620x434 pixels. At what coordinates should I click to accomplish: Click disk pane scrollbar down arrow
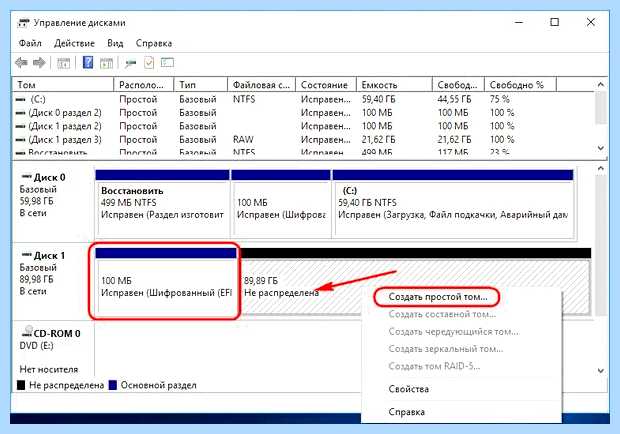coord(601,371)
